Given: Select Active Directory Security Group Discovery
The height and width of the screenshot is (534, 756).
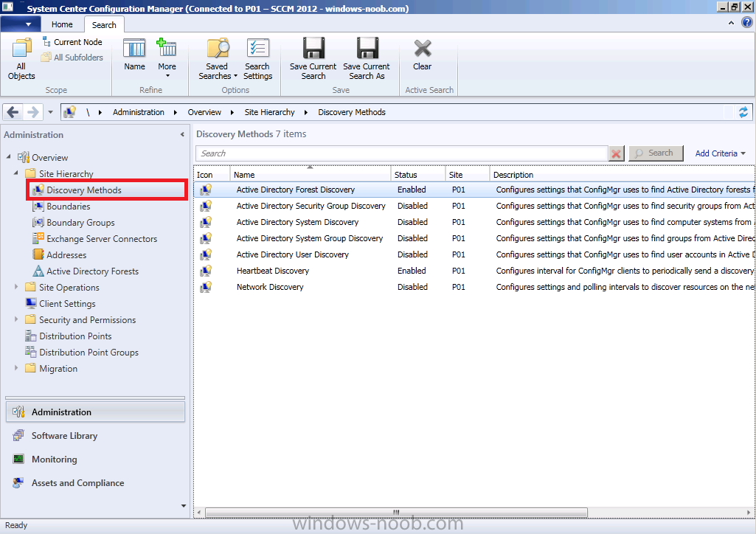Looking at the screenshot, I should tap(474, 206).
